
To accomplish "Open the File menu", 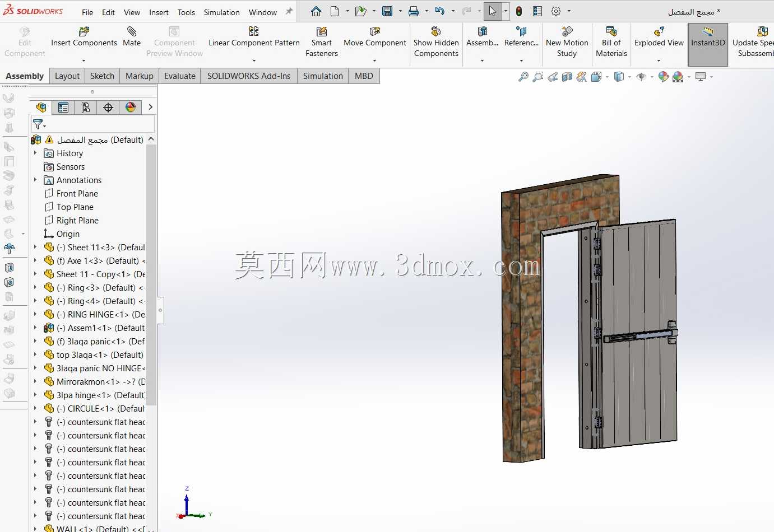I will (x=87, y=12).
